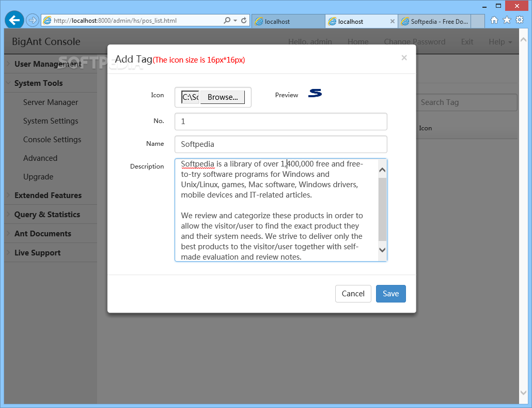Click the No. input field

281,122
